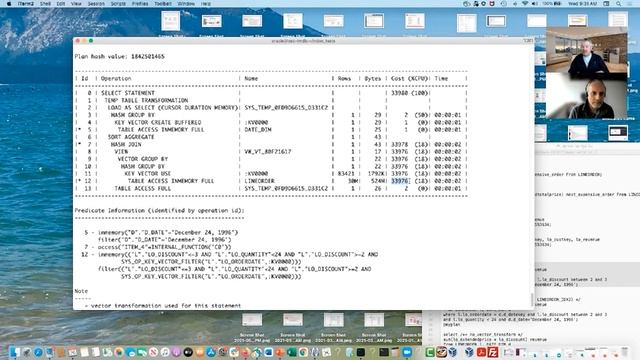Open the Toolbelt menu

click(163, 3)
